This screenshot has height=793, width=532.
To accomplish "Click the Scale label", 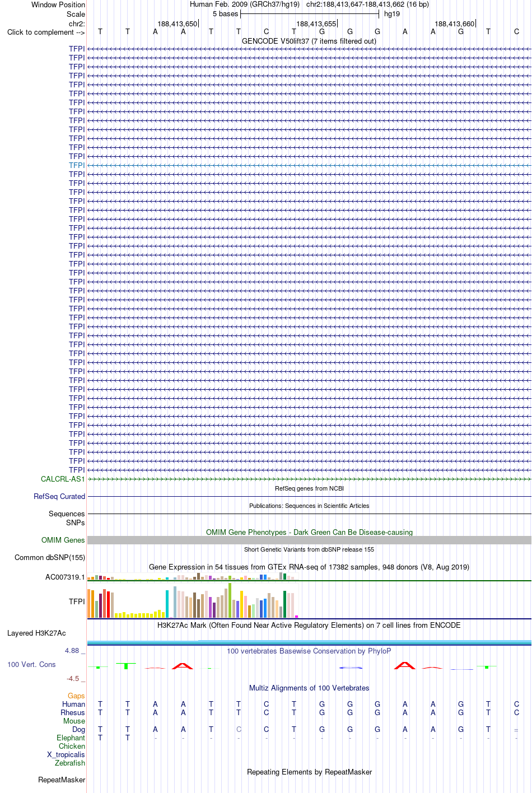I will pos(76,14).
